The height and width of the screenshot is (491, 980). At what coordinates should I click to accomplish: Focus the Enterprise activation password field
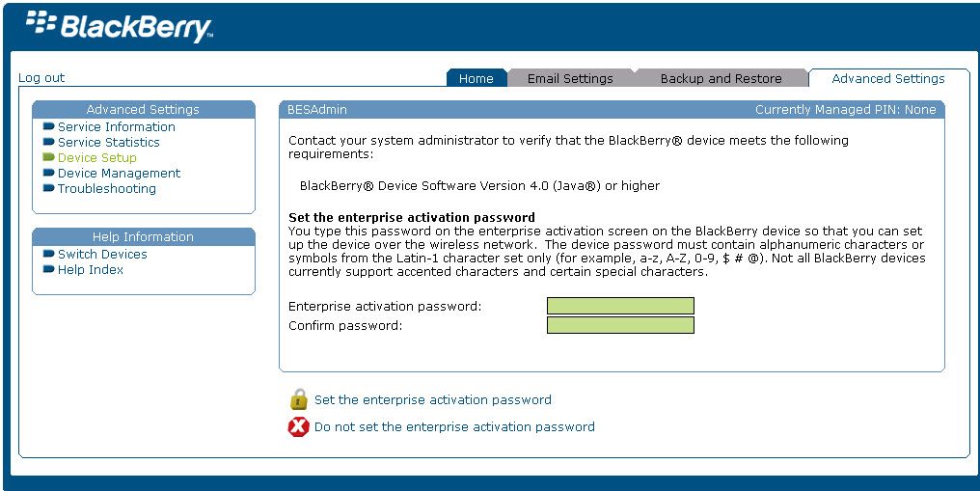click(620, 306)
